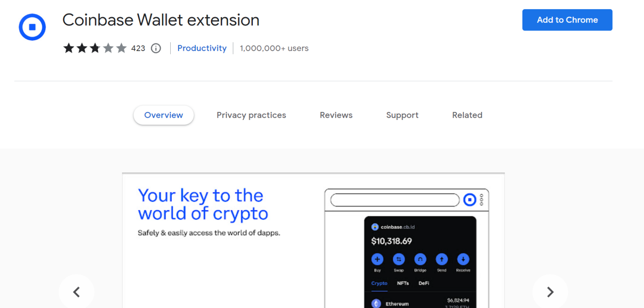Click the left carousel arrow
644x308 pixels.
pyautogui.click(x=77, y=292)
